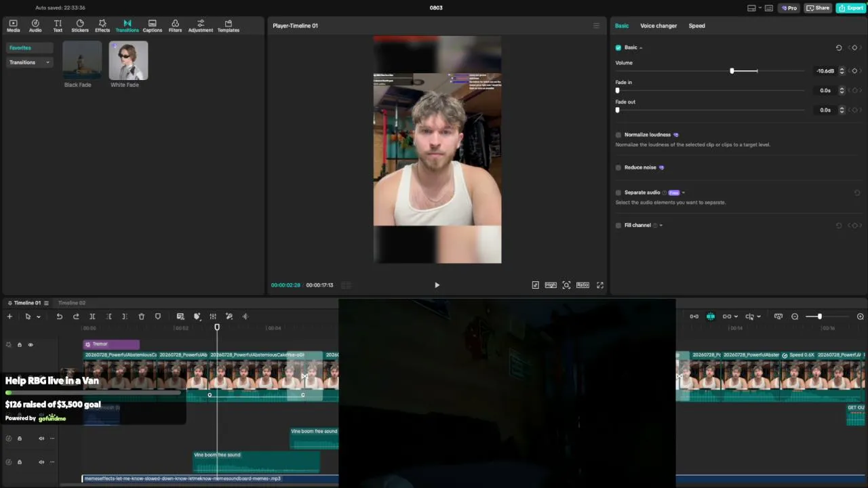Select the Tremor effect clip
The height and width of the screenshot is (488, 868).
point(111,344)
